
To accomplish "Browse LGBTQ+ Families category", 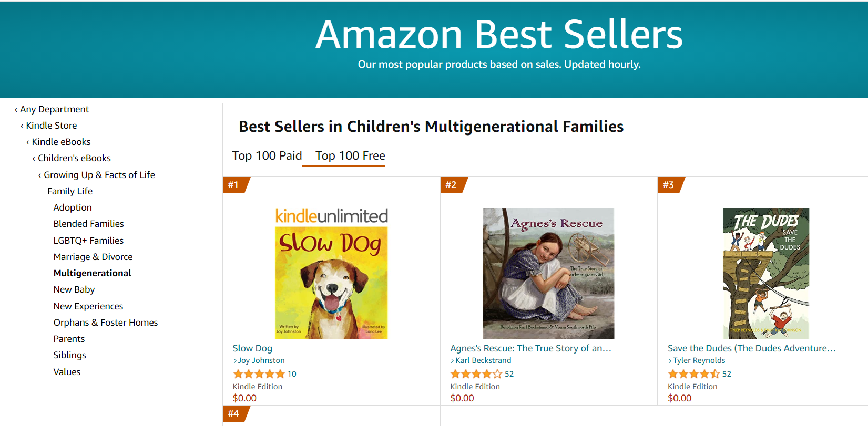I will 88,241.
